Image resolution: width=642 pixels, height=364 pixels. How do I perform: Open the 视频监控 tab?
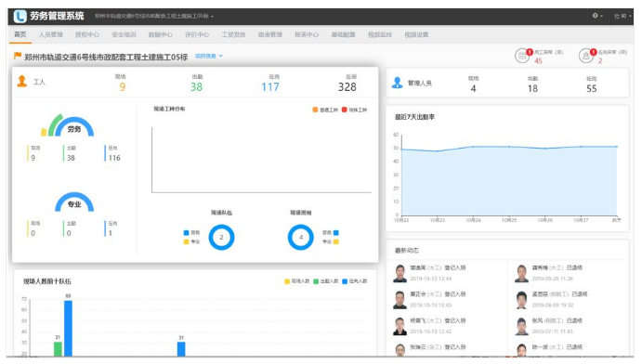tap(380, 34)
